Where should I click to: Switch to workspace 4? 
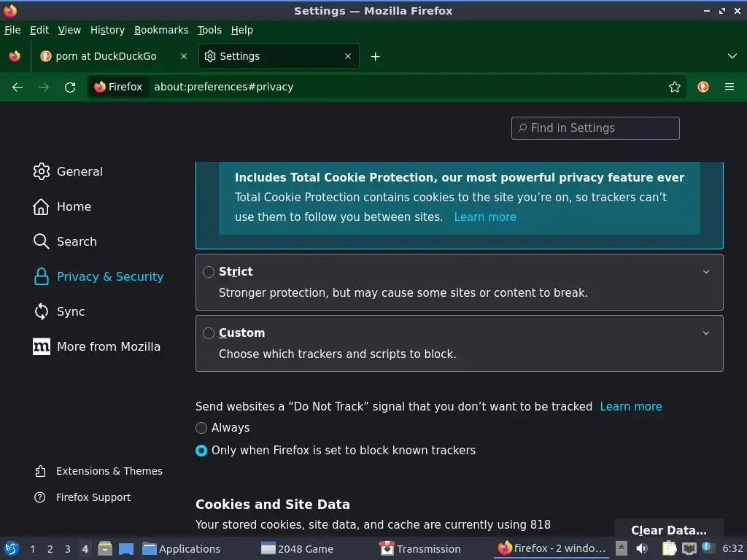pos(85,549)
